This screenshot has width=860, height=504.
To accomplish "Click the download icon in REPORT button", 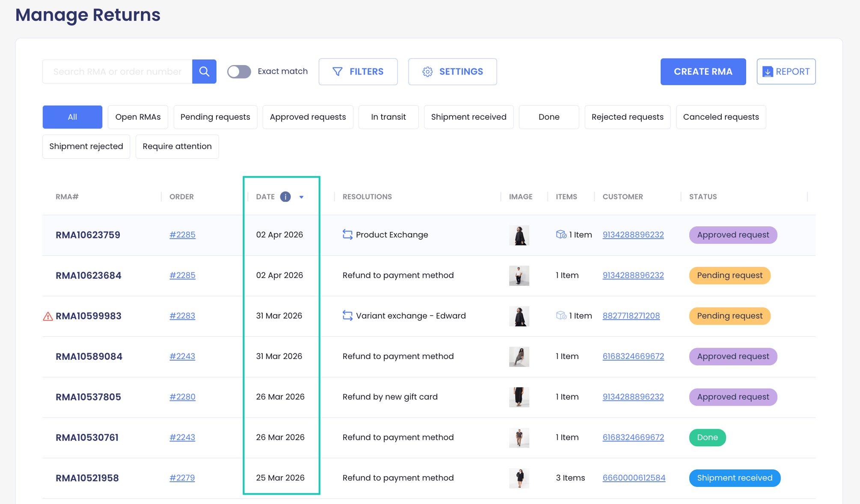I will (x=768, y=72).
